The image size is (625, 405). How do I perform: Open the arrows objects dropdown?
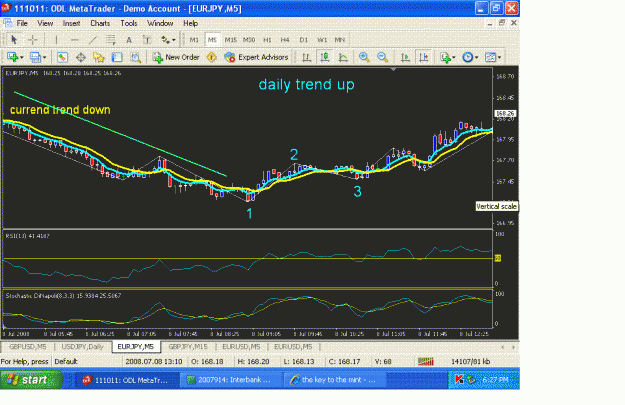click(x=168, y=39)
